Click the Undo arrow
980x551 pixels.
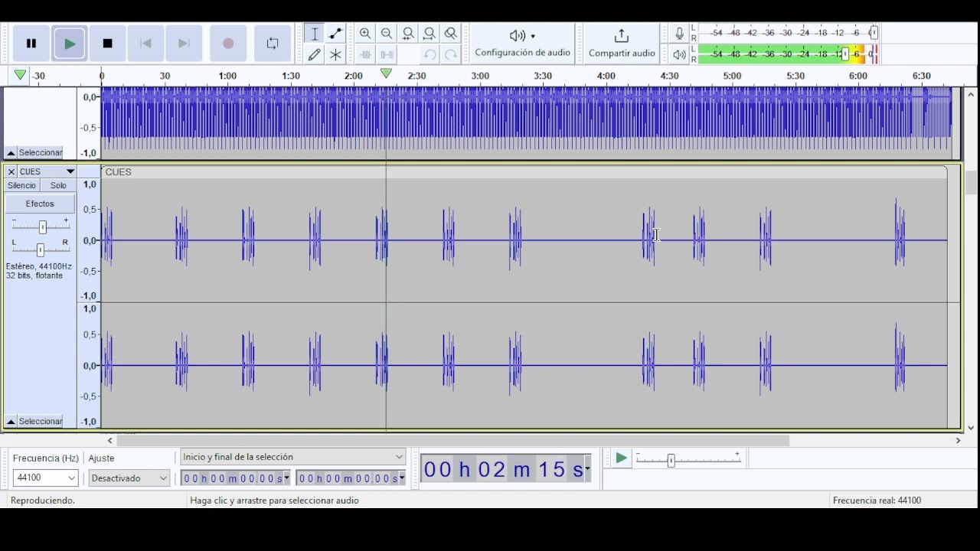430,54
